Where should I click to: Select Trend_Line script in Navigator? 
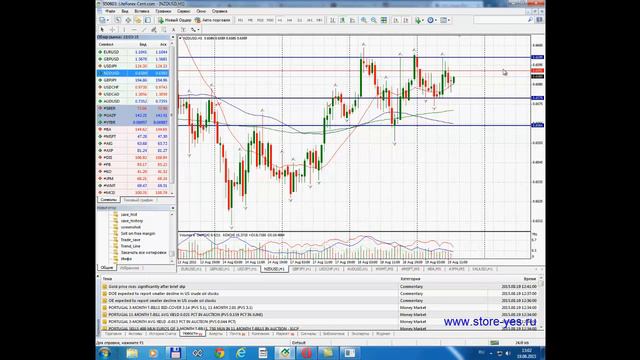pos(131,246)
